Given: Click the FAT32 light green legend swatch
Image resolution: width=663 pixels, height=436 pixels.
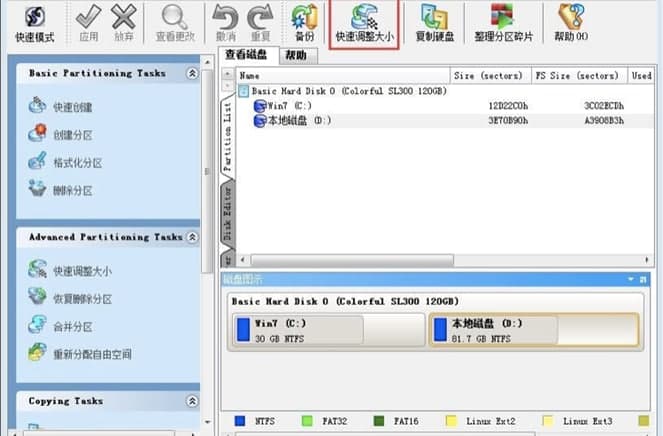Looking at the screenshot, I should pyautogui.click(x=307, y=421).
